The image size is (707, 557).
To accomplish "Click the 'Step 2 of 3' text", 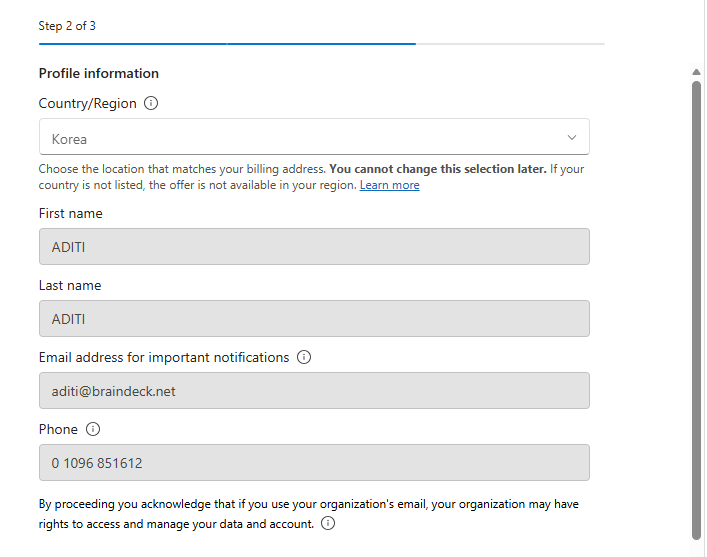I will [67, 26].
